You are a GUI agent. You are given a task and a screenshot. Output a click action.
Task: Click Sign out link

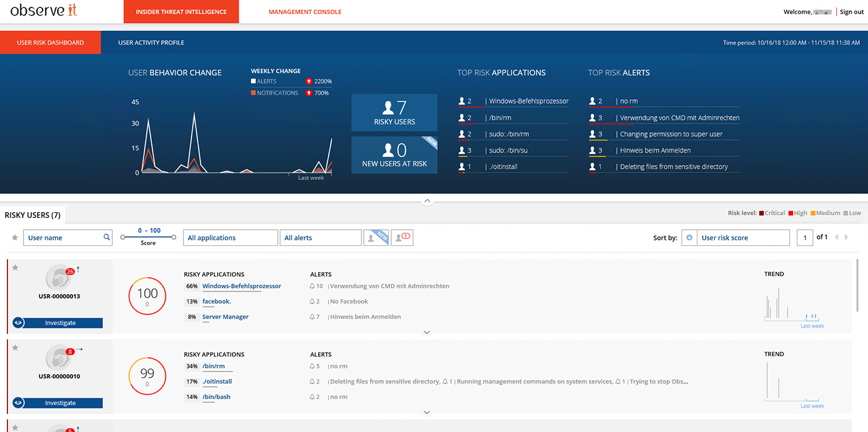851,12
